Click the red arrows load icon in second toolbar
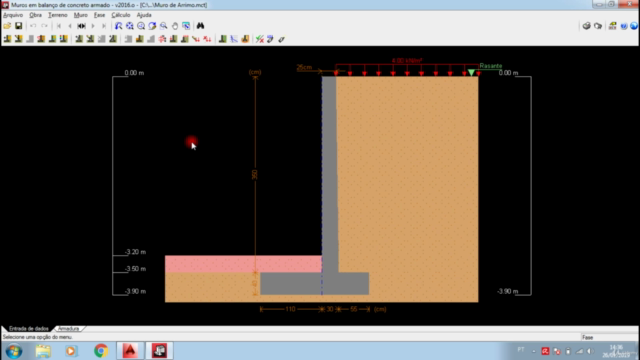Screen dimensions: 640x360 [196, 39]
